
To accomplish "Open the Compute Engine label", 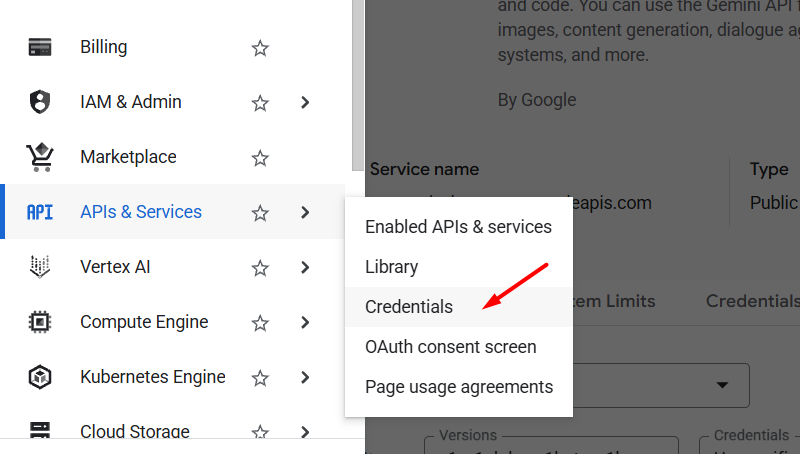I will [144, 322].
